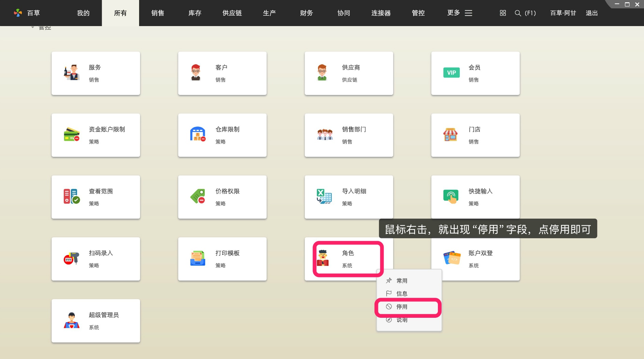644x359 pixels.
Task: Select the 所有 tab
Action: coord(120,13)
